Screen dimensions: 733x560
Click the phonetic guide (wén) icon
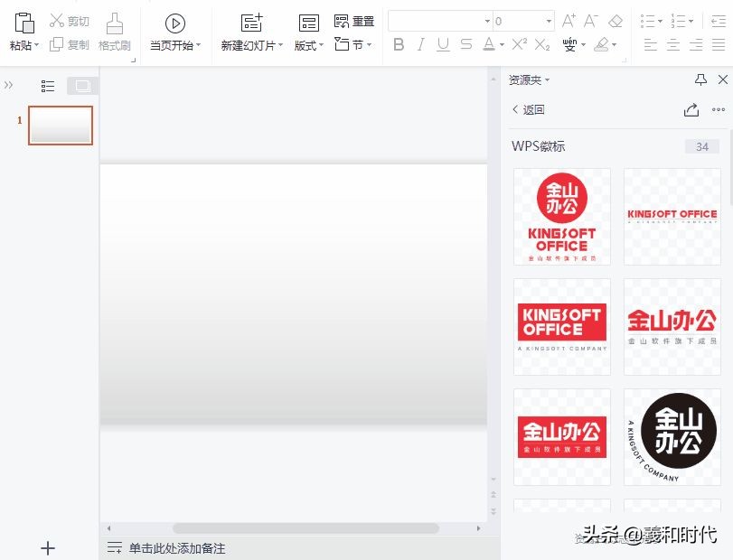tap(569, 44)
